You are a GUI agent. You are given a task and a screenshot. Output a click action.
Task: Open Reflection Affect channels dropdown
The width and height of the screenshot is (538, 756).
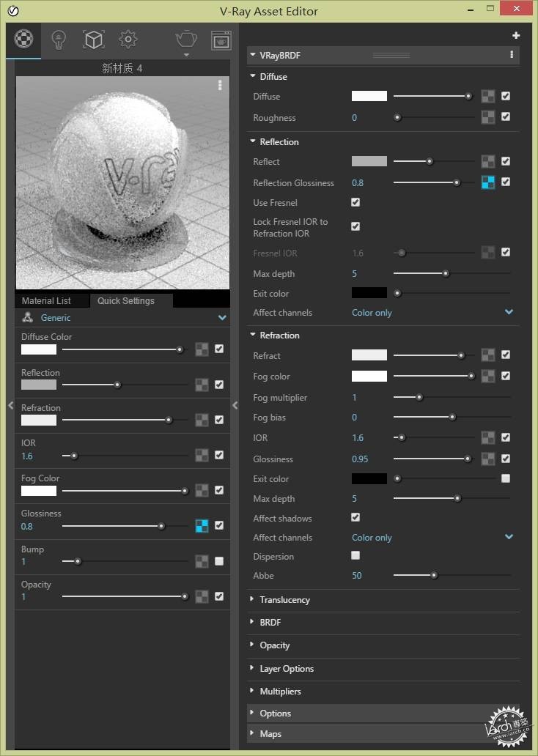point(432,312)
